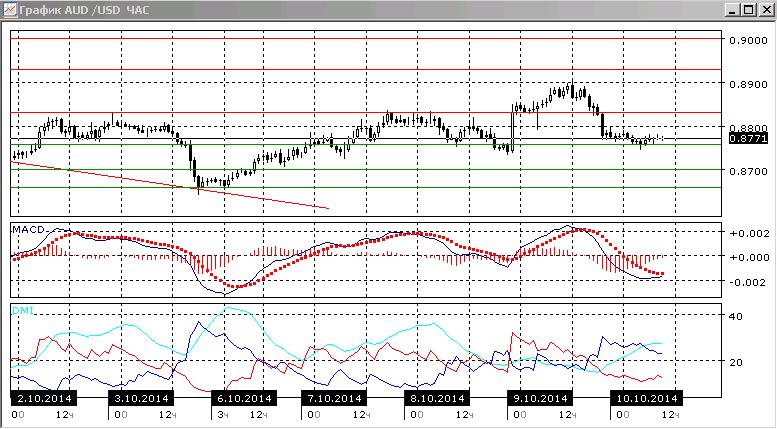
Task: Close the AUD/USD chart window
Action: [x=765, y=9]
